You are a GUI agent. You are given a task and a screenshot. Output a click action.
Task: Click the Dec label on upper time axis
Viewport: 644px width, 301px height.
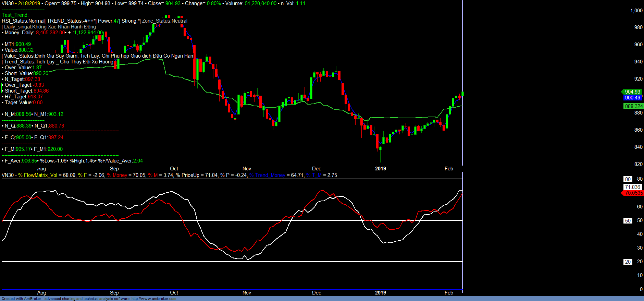pos(317,169)
